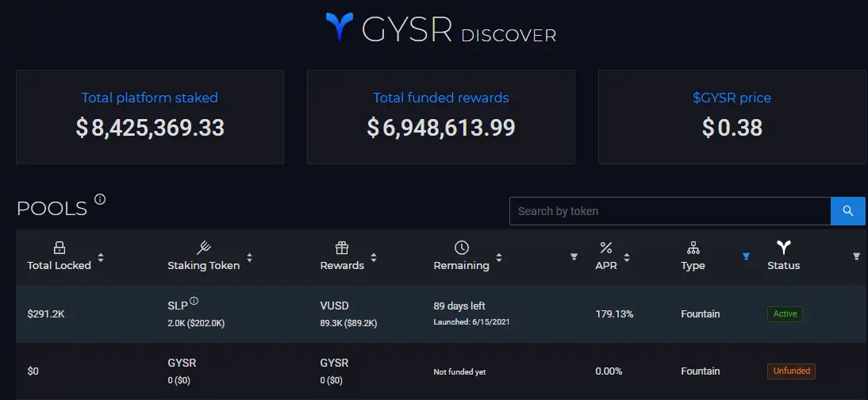Open the $0 GYSR pool row
This screenshot has height=400, width=868.
(441, 371)
